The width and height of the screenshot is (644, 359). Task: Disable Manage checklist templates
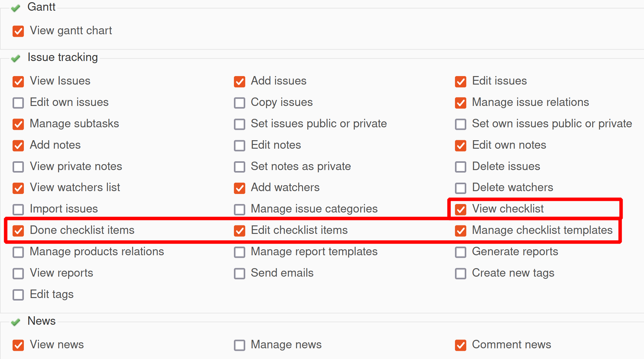click(x=460, y=231)
